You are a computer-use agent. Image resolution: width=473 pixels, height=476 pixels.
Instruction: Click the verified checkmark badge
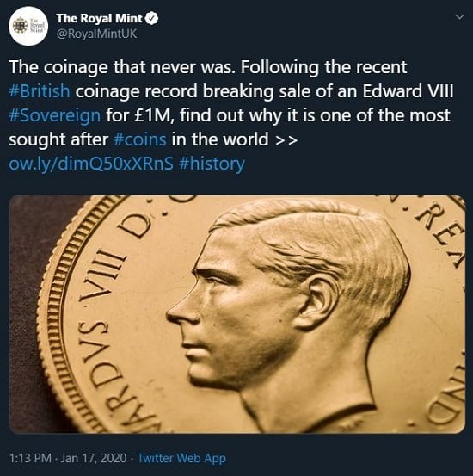point(151,19)
